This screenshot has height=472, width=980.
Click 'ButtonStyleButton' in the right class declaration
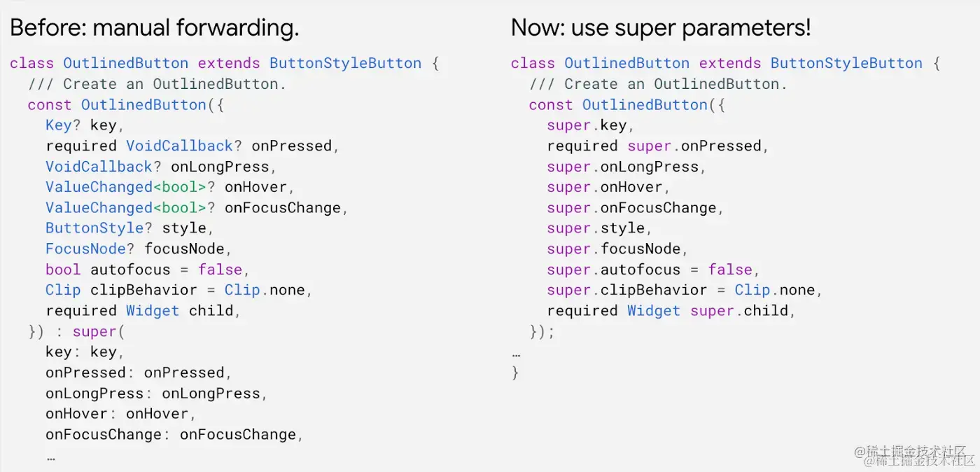tap(846, 63)
